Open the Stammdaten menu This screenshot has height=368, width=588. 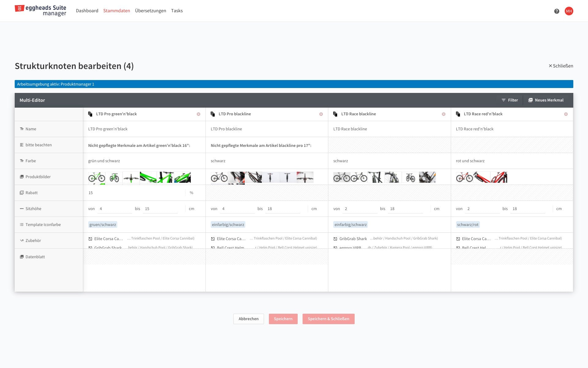point(116,11)
